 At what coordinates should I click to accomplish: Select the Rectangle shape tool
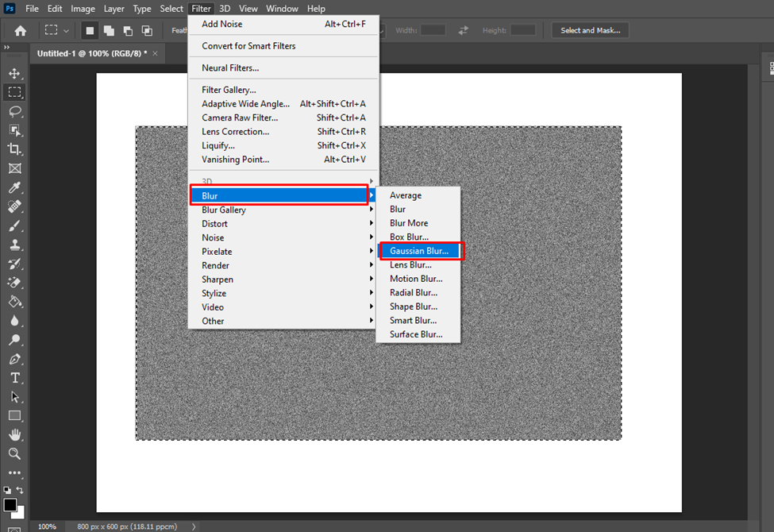[x=15, y=416]
